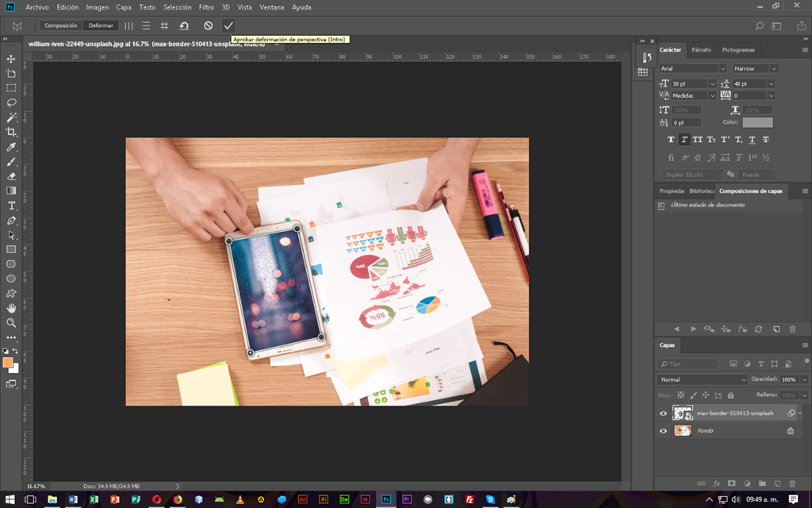Viewport: 812px width, 508px height.
Task: Level near-horizontal lines automatically
Action: click(x=147, y=25)
